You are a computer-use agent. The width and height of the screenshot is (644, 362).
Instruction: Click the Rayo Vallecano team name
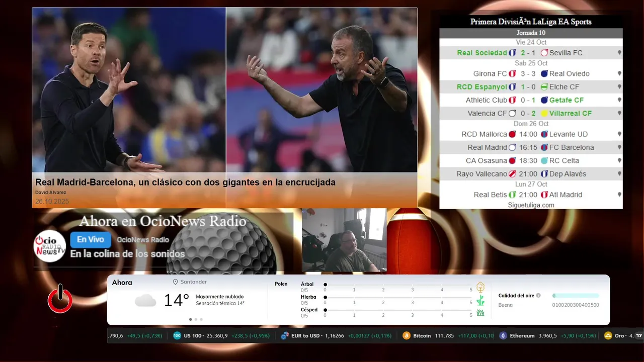(x=481, y=174)
